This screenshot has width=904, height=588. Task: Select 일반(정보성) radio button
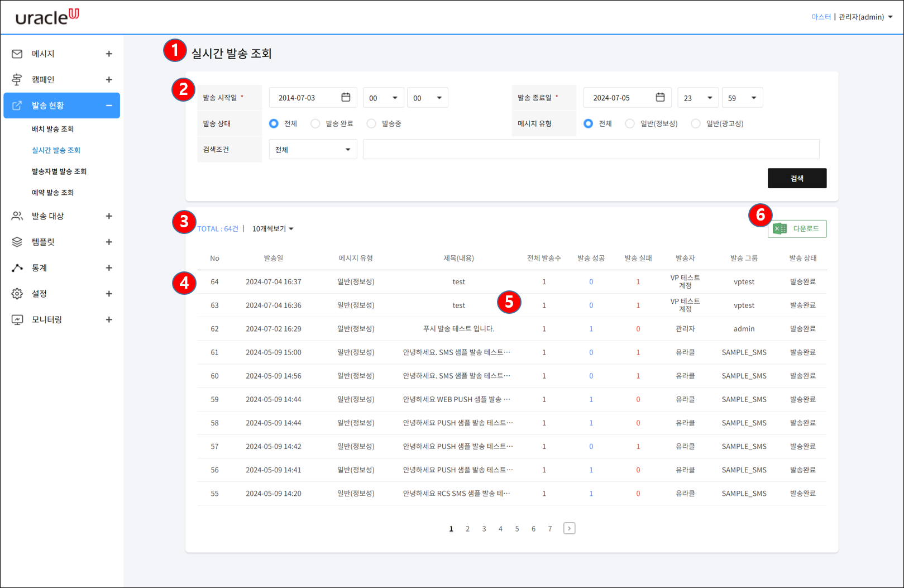click(x=630, y=123)
